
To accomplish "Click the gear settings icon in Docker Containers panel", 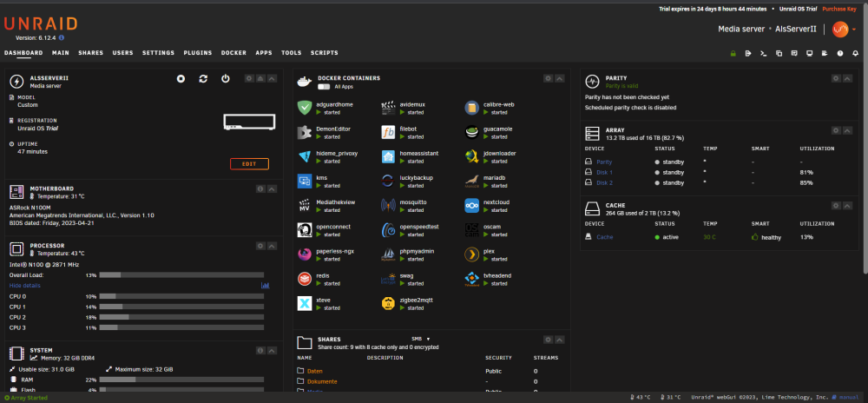I will [548, 79].
